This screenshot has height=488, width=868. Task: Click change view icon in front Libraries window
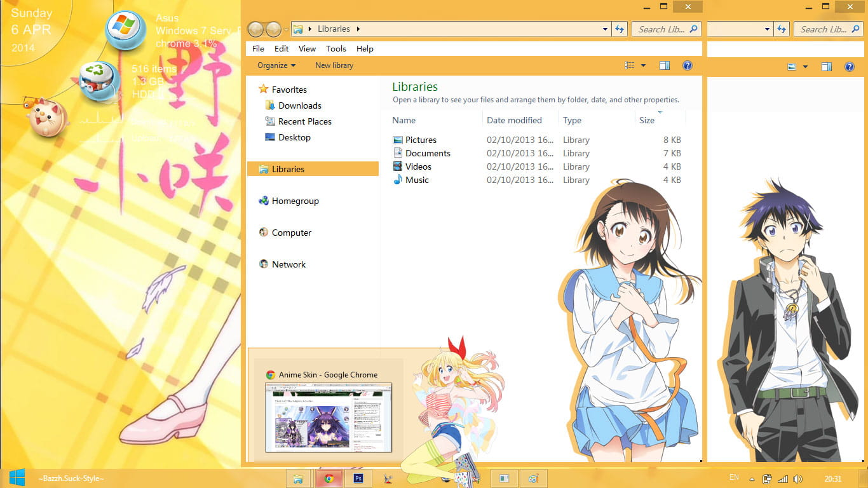point(630,65)
